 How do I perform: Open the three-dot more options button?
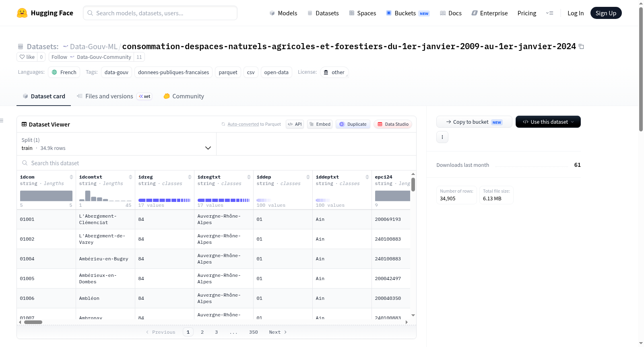pyautogui.click(x=442, y=137)
